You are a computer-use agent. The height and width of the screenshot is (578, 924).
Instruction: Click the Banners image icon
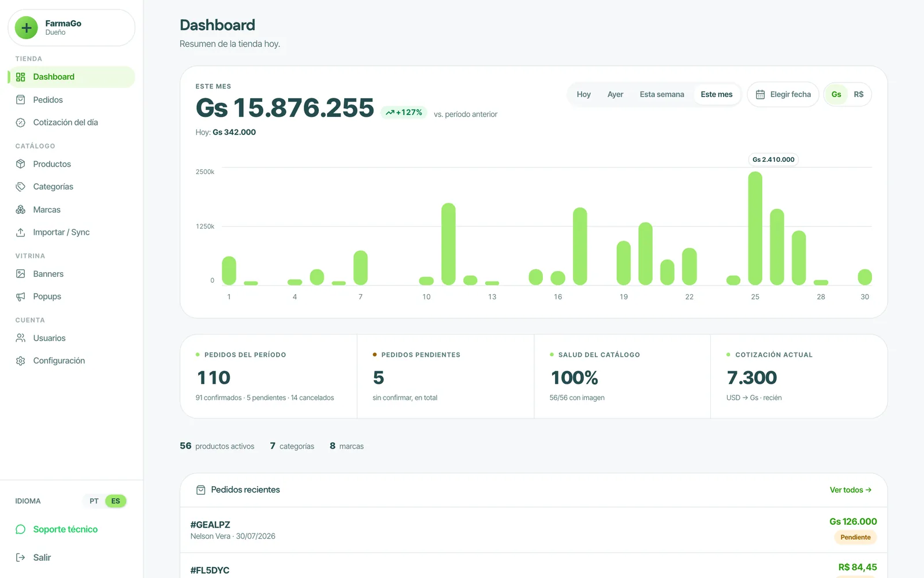tap(21, 274)
